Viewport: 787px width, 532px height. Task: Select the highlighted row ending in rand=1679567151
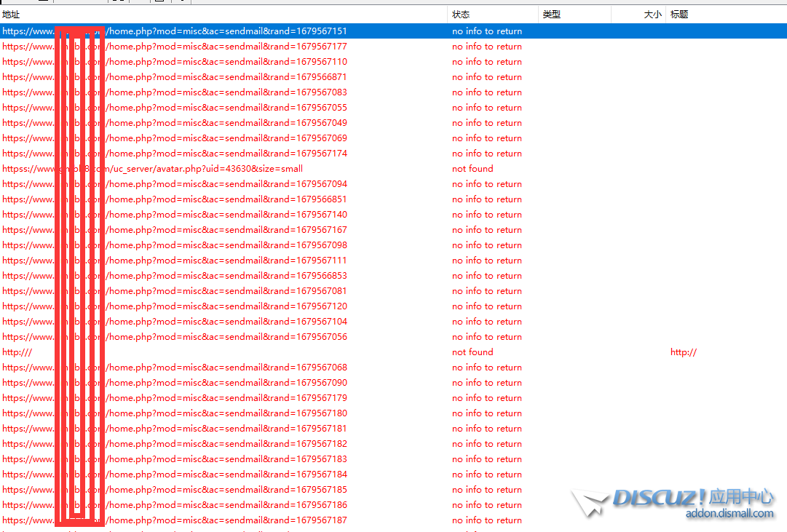tap(226, 31)
